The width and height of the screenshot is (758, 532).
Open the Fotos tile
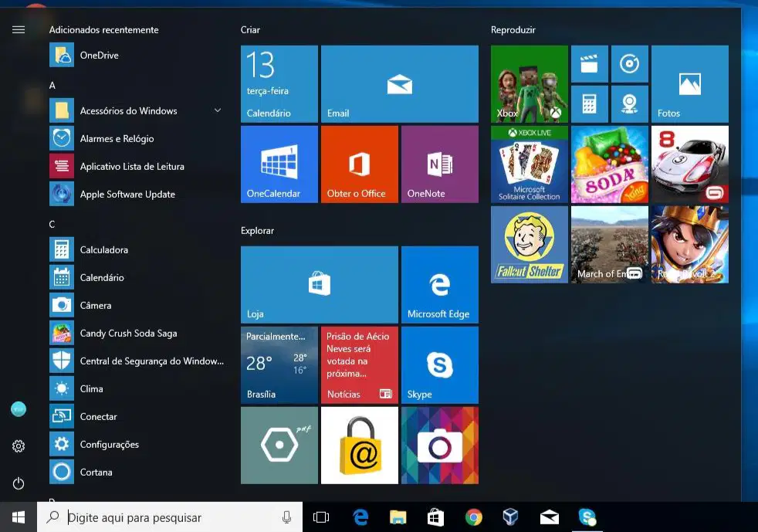point(690,83)
